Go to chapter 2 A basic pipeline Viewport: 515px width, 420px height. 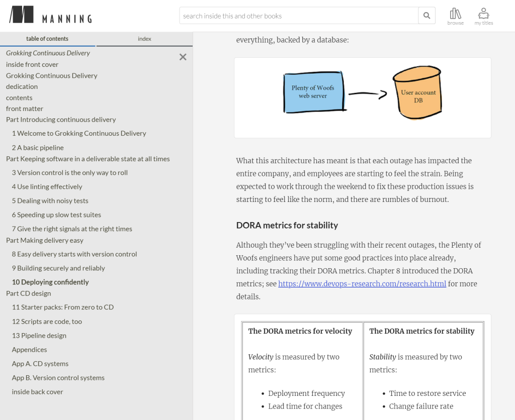(38, 147)
